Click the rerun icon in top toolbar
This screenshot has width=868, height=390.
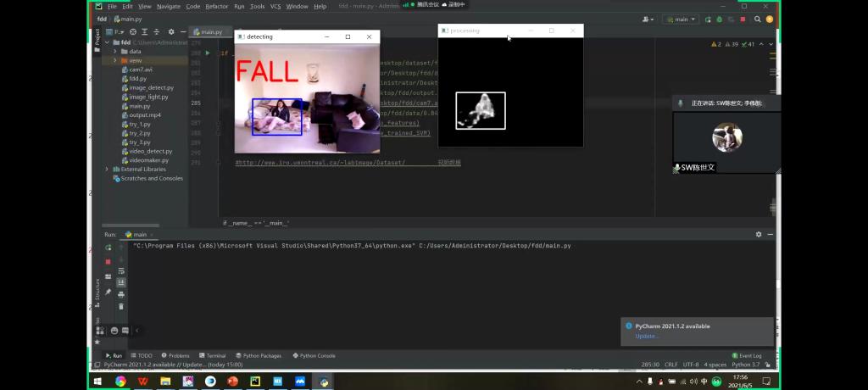click(708, 19)
